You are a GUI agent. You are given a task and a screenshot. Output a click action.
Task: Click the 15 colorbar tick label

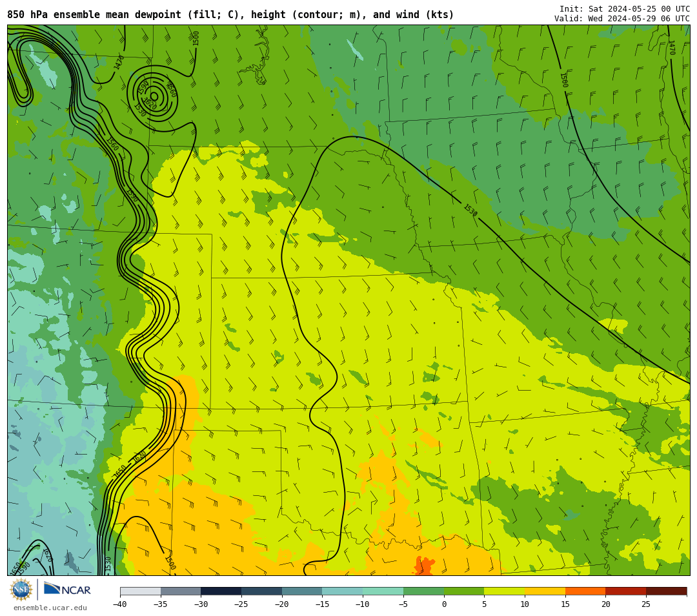point(565,604)
